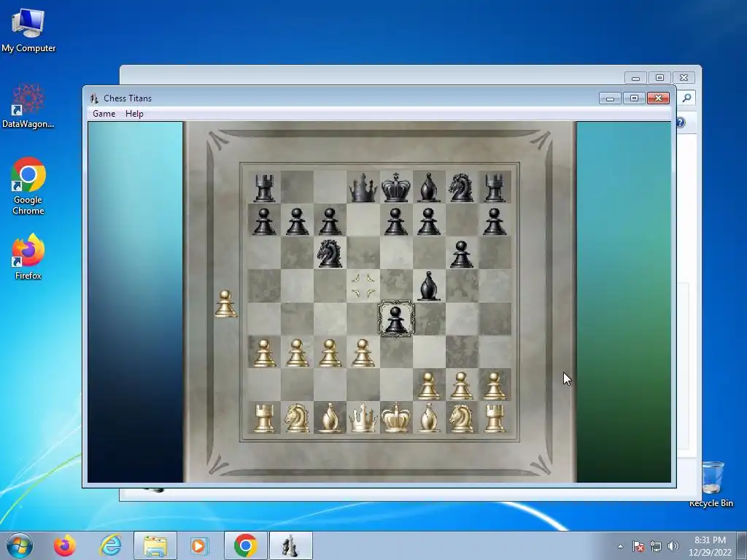Select the black pawn on h7

click(x=495, y=222)
